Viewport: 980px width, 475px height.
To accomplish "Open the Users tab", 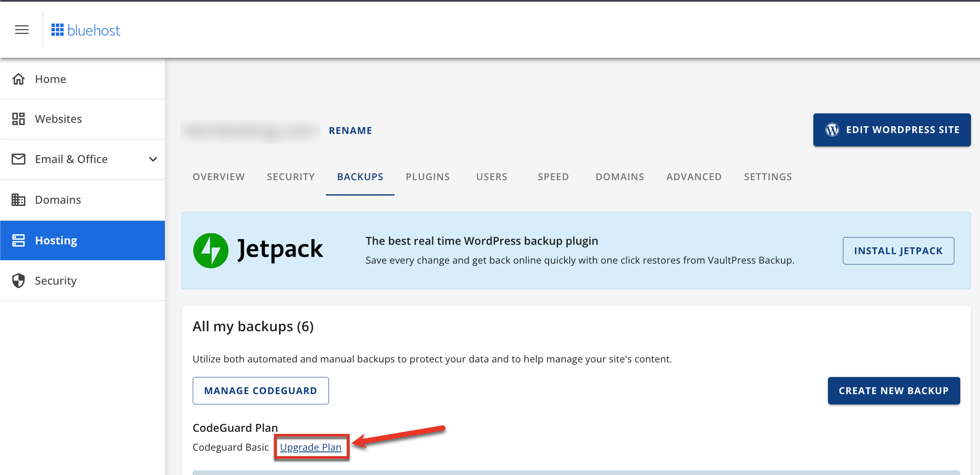I will (x=492, y=177).
